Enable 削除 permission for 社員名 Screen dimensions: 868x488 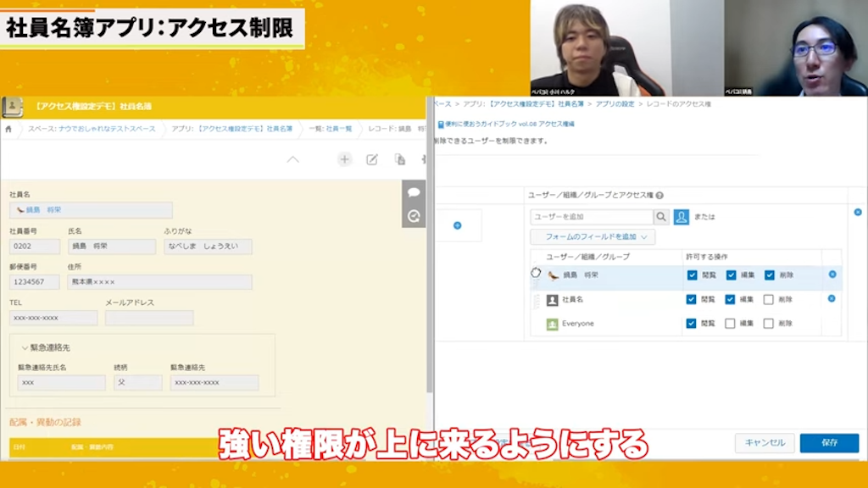coord(770,299)
